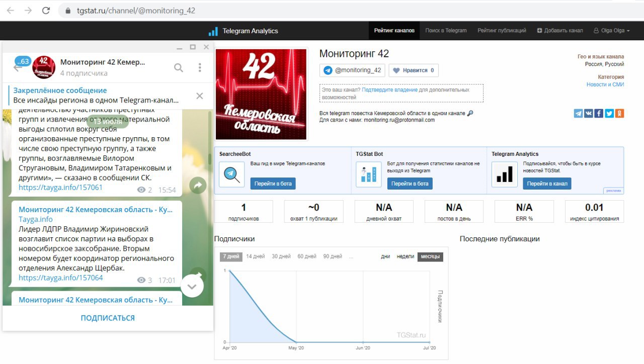
Task: Select the 30 дней period
Action: (x=281, y=256)
